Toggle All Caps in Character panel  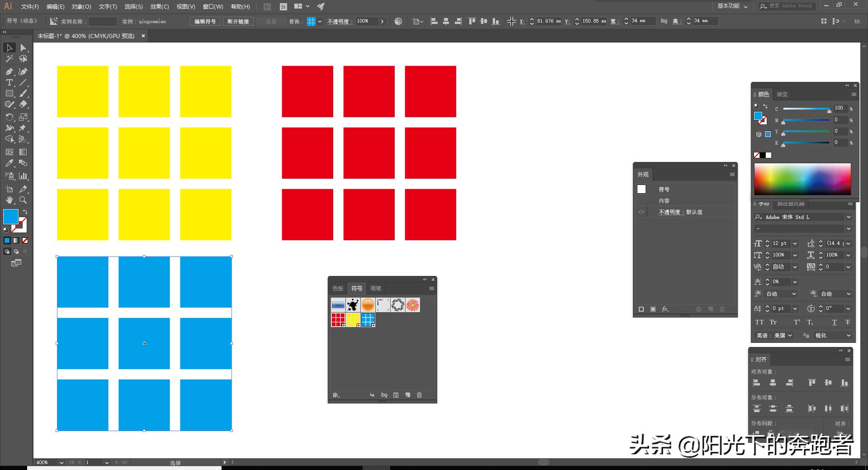(759, 322)
